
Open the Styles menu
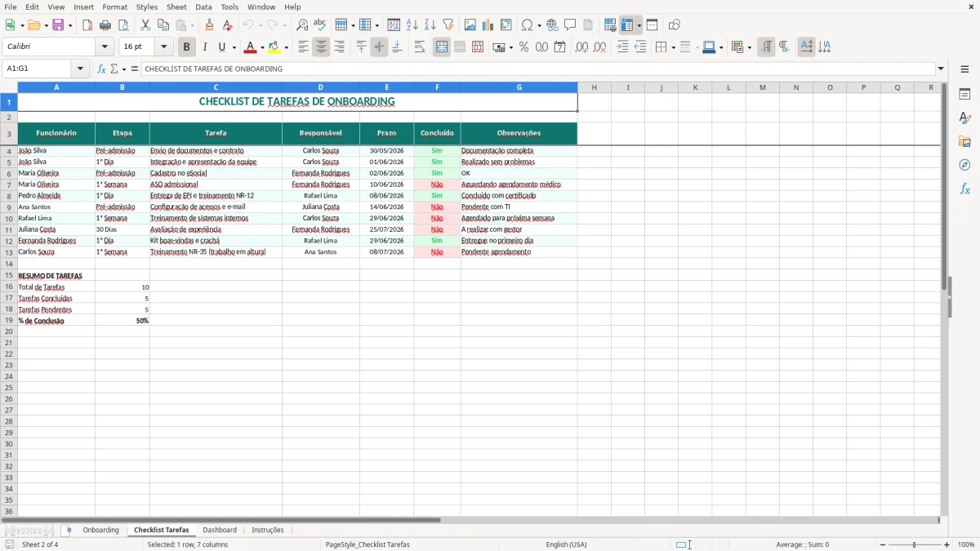tap(147, 7)
